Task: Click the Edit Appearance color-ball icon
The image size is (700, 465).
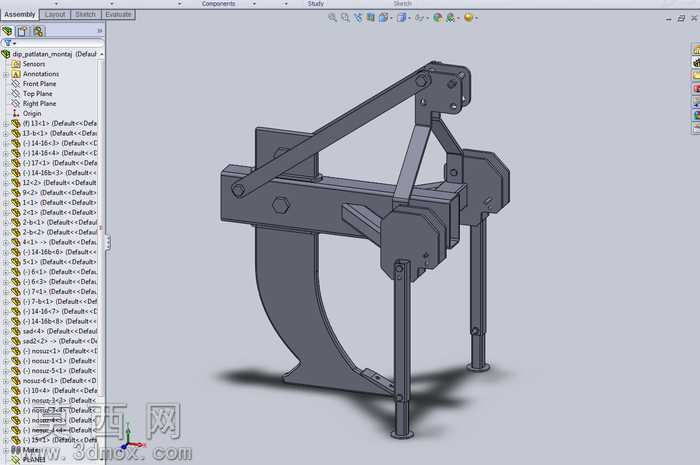Action: click(x=438, y=17)
